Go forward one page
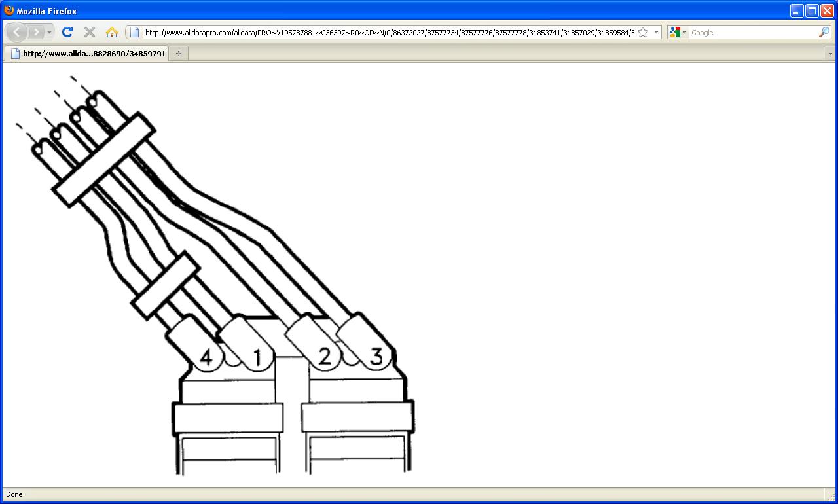This screenshot has width=838, height=504. click(36, 32)
